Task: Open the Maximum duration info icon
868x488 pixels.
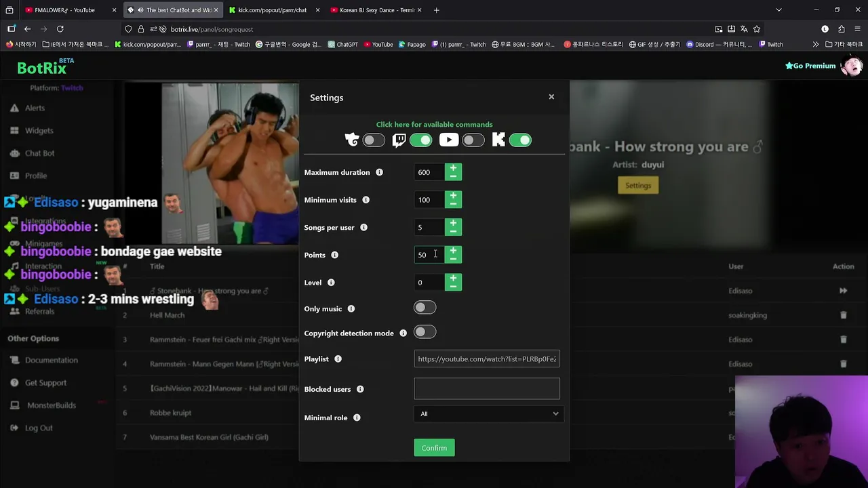Action: point(379,172)
